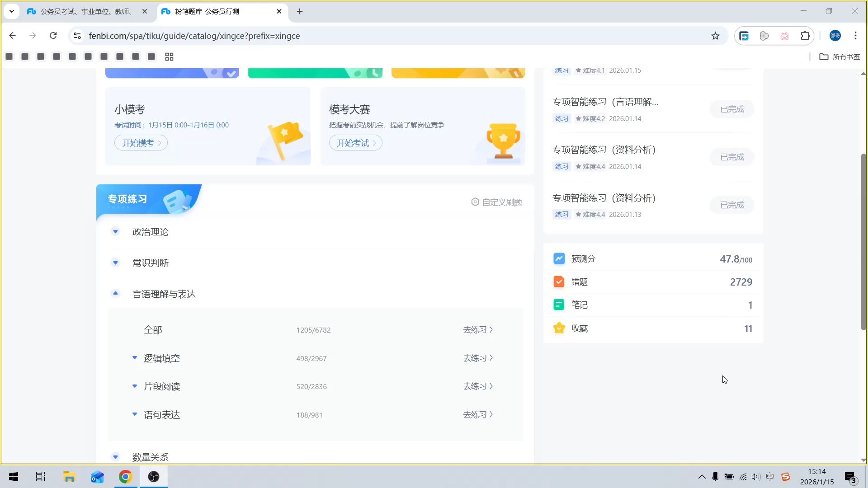
Task: Click 去练习 next to 片段阅读
Action: (x=477, y=386)
